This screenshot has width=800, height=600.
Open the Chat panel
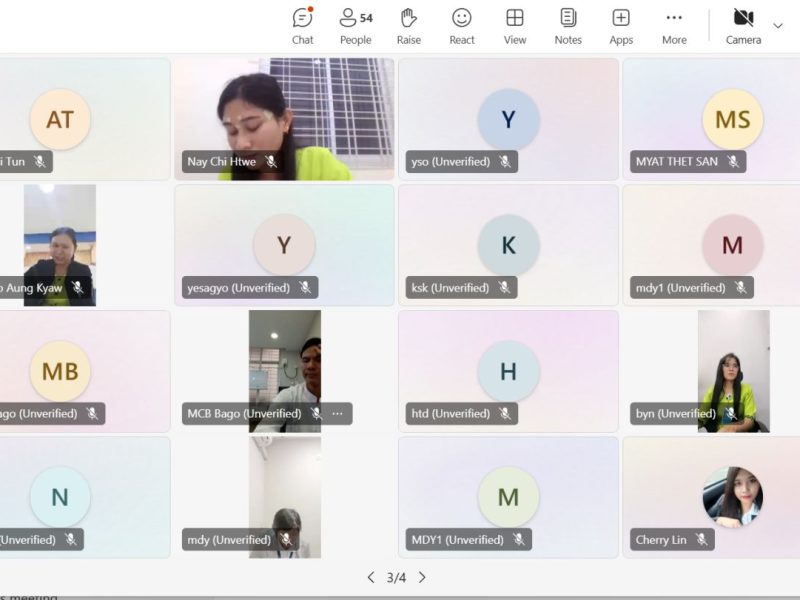pyautogui.click(x=303, y=27)
